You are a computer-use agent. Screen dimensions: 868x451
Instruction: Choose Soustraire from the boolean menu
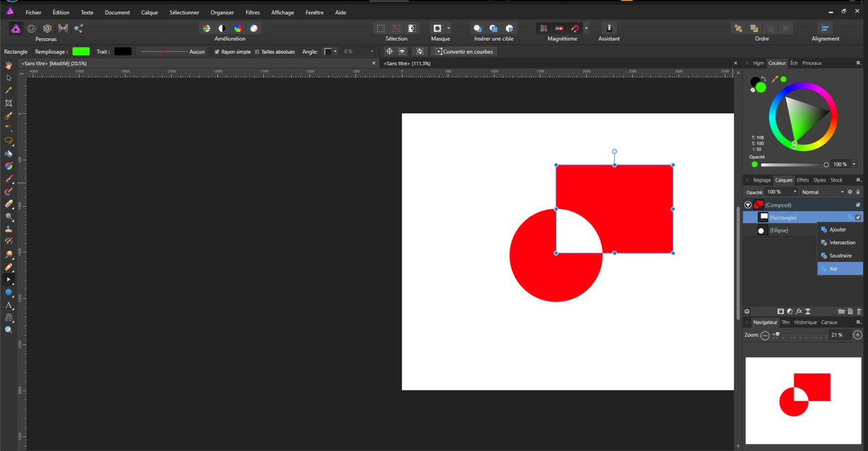click(840, 256)
